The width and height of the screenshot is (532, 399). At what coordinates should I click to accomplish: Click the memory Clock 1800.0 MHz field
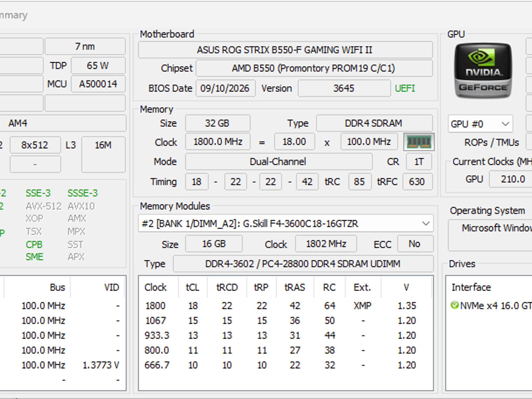[218, 142]
